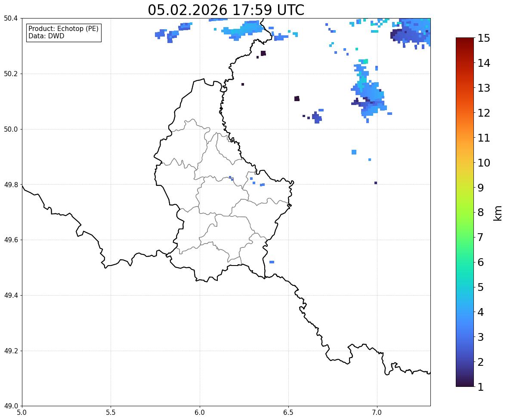Click the colorbar label 4
The width and height of the screenshot is (507, 420).
click(481, 312)
